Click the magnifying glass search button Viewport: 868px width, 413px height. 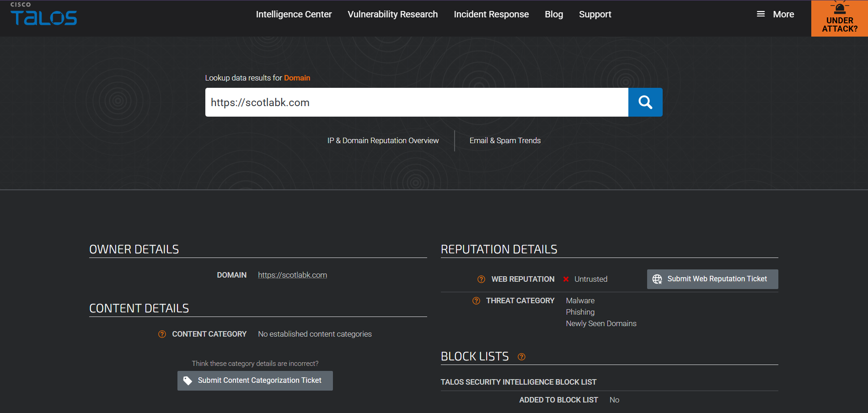pyautogui.click(x=645, y=102)
